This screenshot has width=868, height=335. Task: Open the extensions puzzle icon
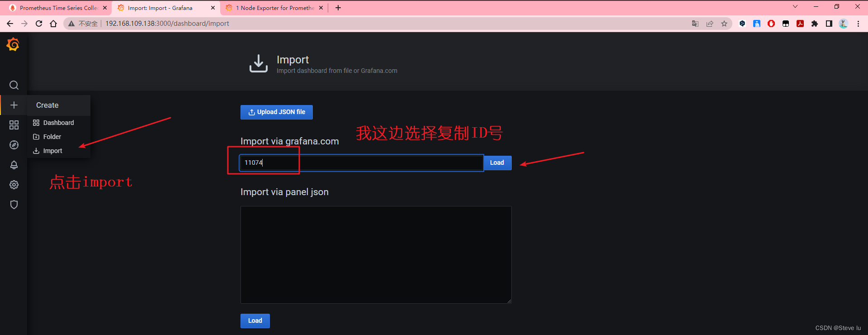click(815, 24)
